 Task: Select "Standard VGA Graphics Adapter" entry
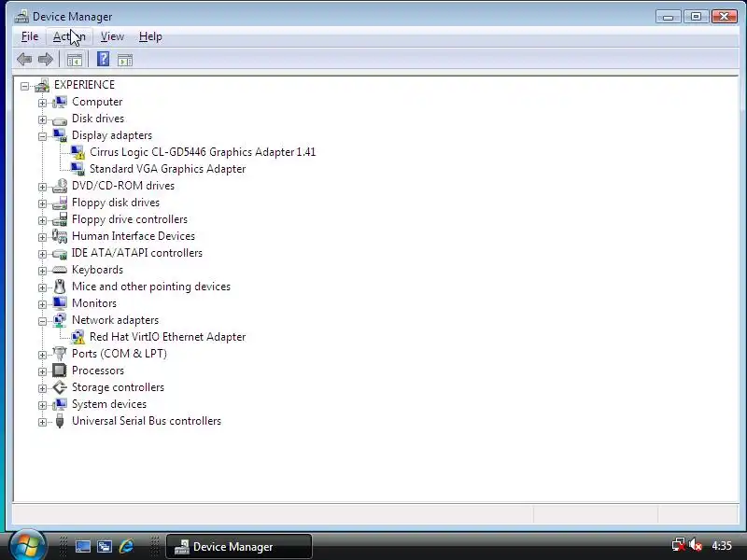click(x=168, y=169)
